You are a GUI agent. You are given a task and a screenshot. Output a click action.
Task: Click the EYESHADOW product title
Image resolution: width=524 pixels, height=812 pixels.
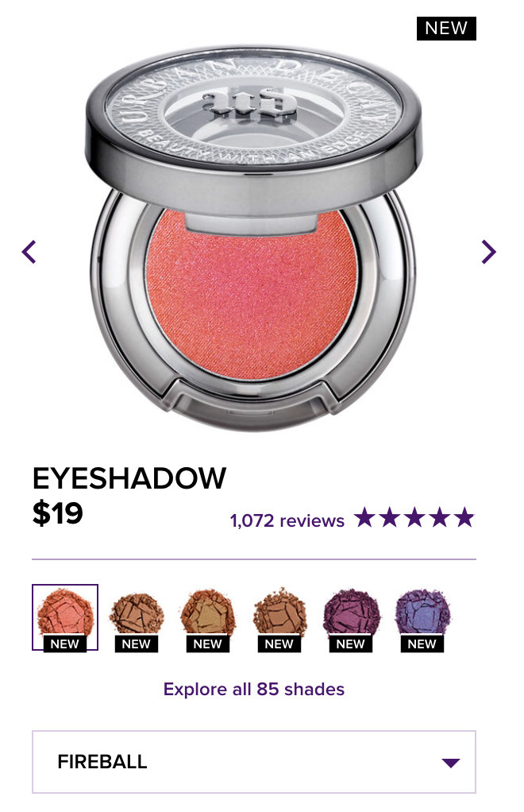(129, 478)
